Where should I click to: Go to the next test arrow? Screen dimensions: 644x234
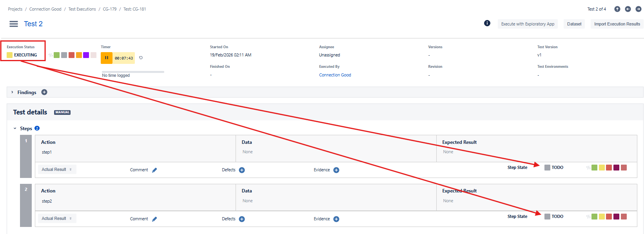tap(639, 9)
